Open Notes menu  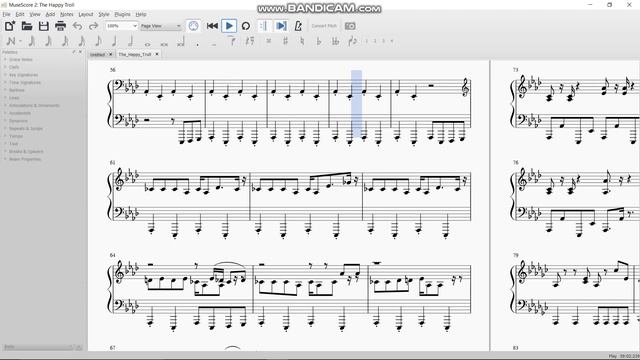coord(67,14)
